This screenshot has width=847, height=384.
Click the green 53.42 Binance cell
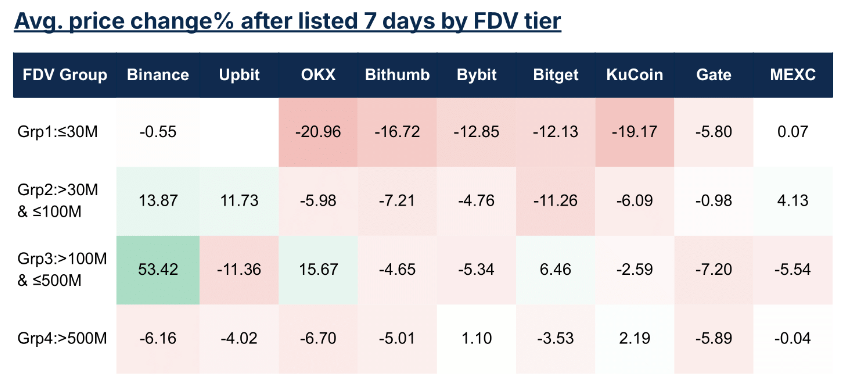(158, 270)
